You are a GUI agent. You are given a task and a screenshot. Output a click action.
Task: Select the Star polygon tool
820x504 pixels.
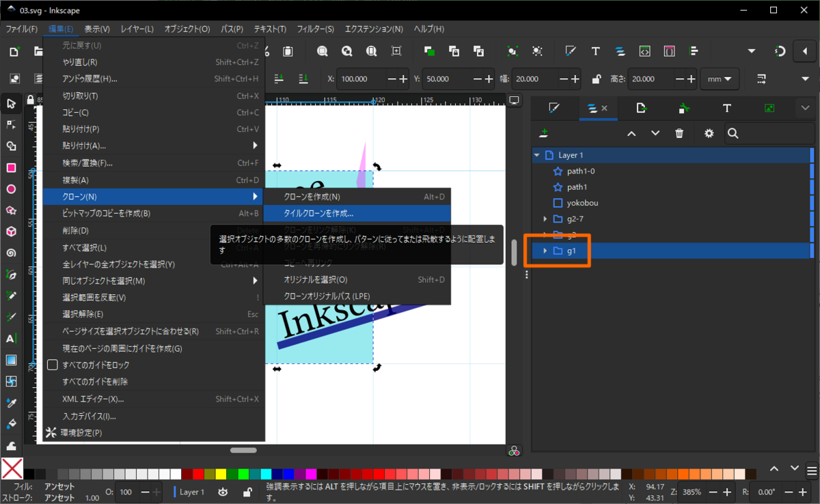point(11,210)
